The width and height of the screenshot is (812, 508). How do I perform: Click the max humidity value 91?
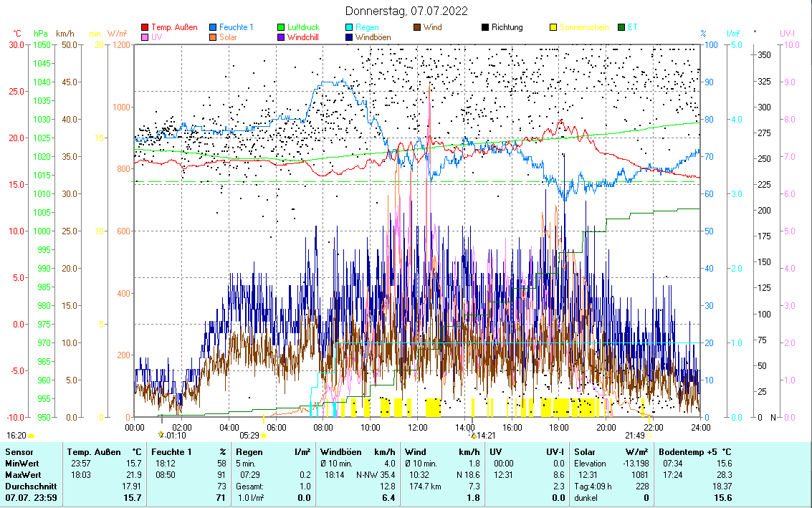[221, 475]
